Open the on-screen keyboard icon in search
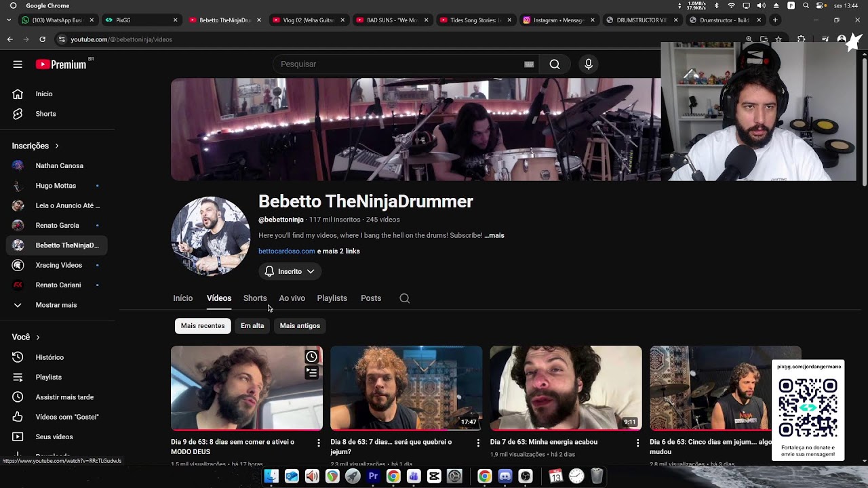The image size is (868, 488). click(529, 64)
